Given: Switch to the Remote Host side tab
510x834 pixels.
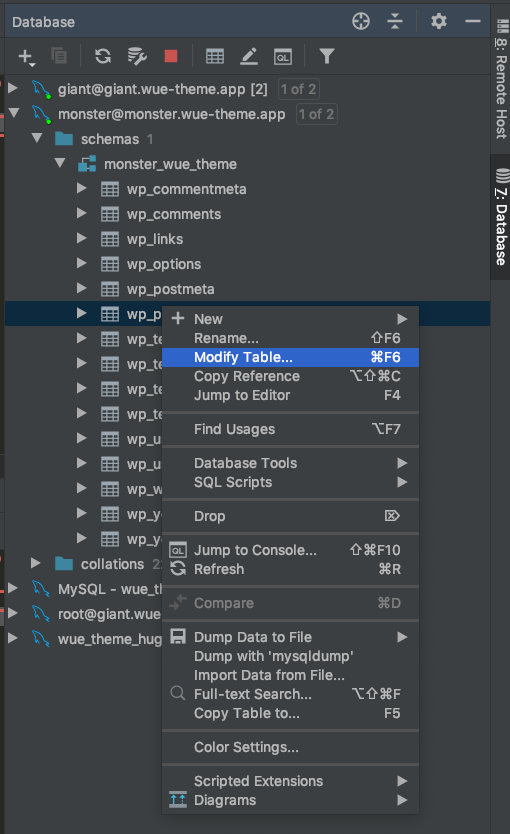Looking at the screenshot, I should pos(501,78).
